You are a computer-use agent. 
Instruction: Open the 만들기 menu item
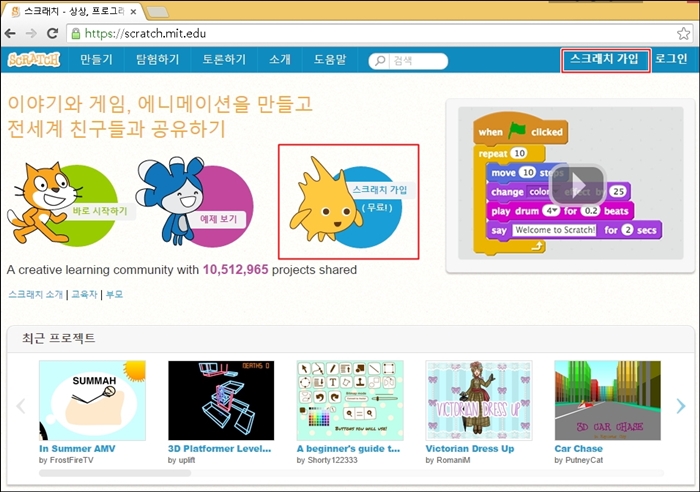click(96, 59)
